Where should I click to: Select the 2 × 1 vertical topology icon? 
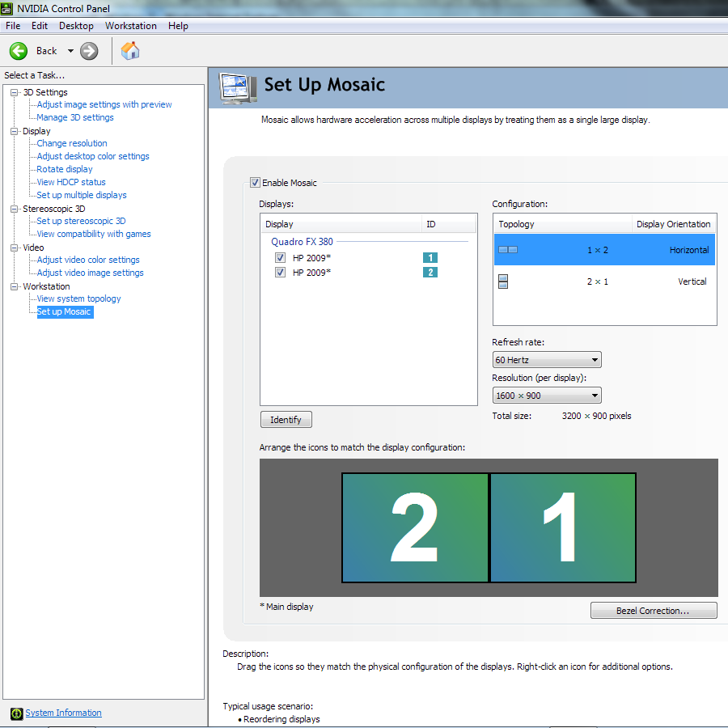[x=503, y=281]
